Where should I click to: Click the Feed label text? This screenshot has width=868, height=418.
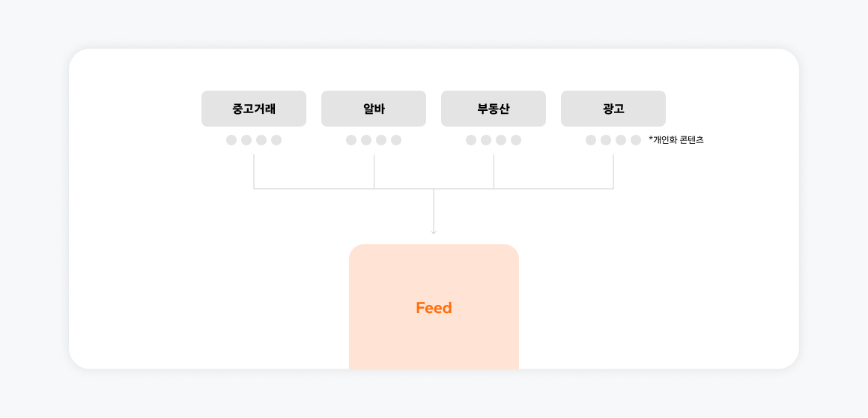(434, 308)
